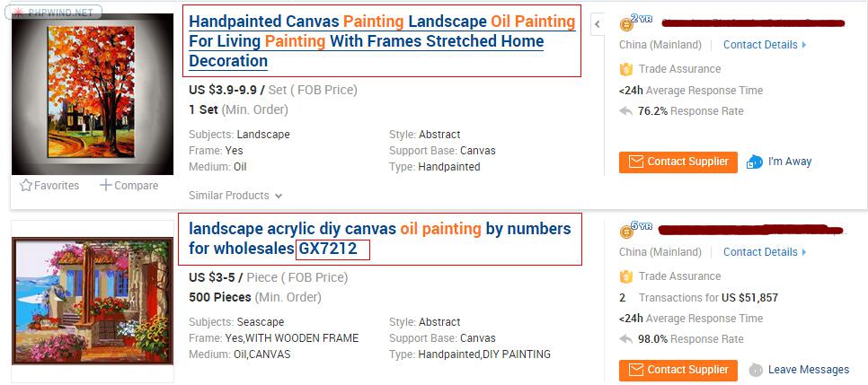The height and width of the screenshot is (385, 868).
Task: Collapse the supplier panel with the left arrow
Action: click(598, 25)
